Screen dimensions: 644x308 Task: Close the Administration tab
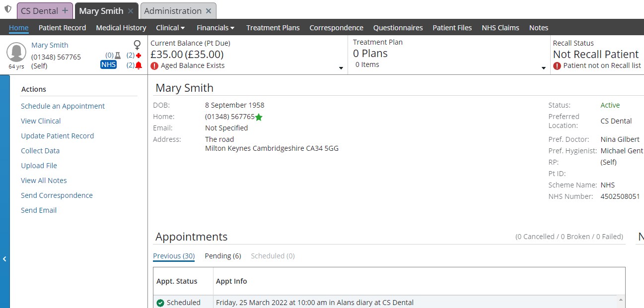point(209,11)
